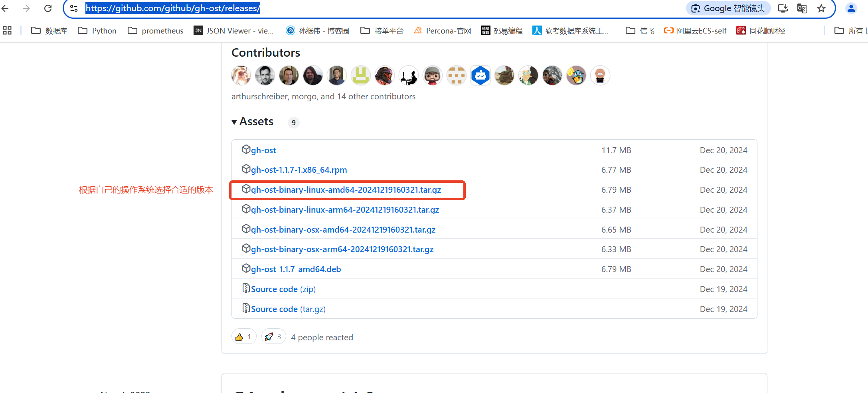Click the '11.7 MB' size of gh-ost
868x393 pixels.
pos(616,150)
